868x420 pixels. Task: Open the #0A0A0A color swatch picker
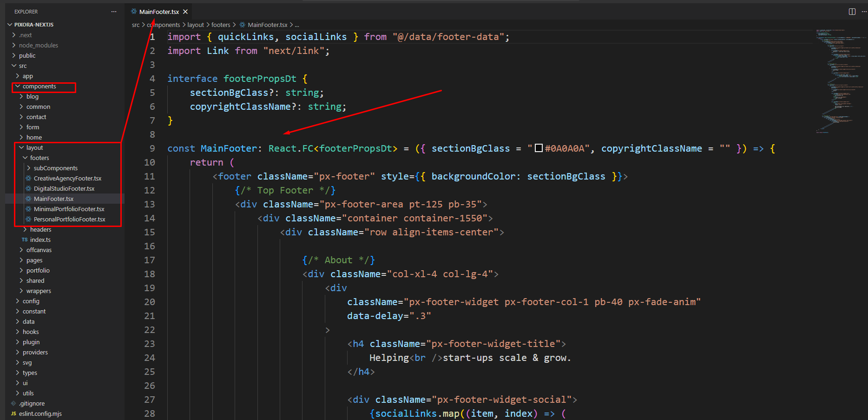pos(539,148)
